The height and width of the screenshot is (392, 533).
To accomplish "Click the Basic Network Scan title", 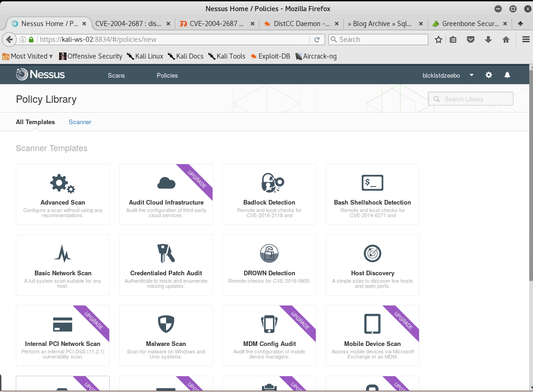I will (63, 273).
